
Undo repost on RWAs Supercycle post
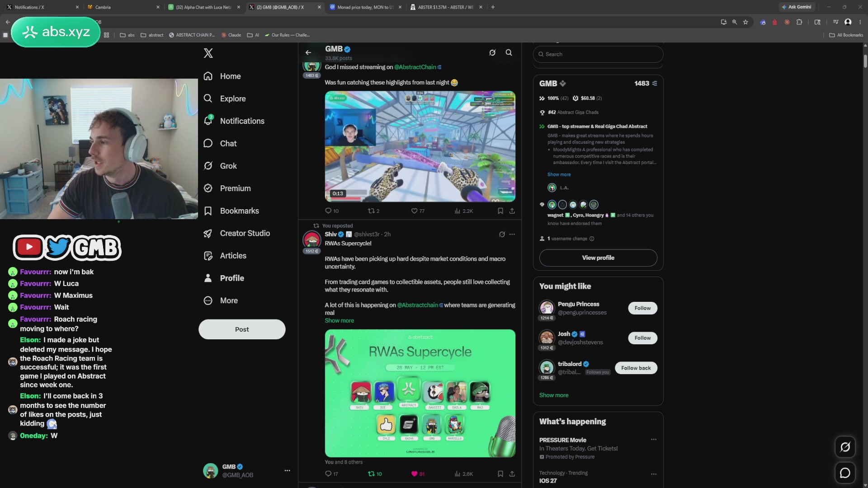tap(375, 474)
